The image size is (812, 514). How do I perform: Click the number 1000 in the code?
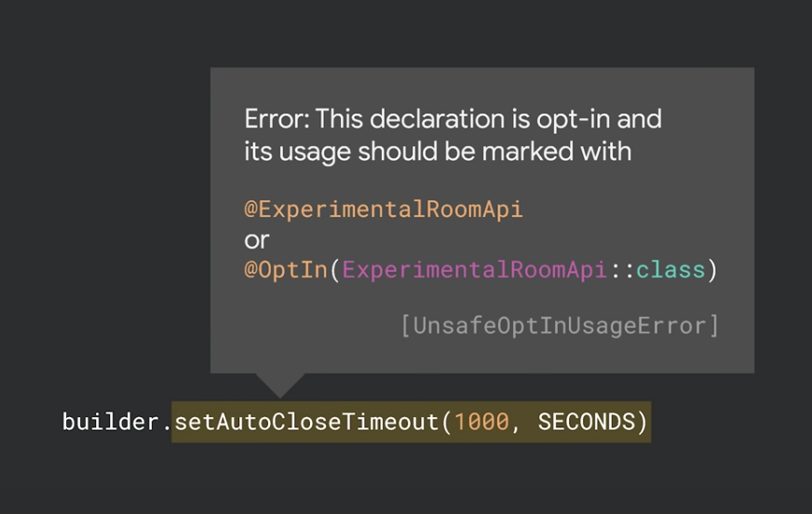point(481,421)
